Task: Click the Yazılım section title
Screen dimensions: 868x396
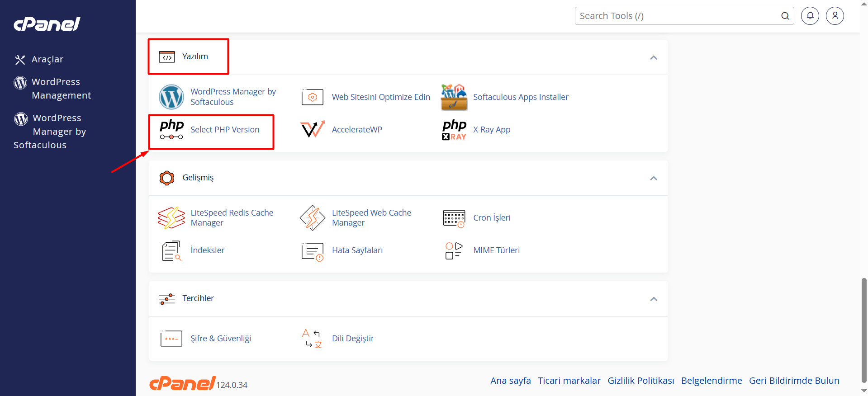Action: tap(195, 57)
